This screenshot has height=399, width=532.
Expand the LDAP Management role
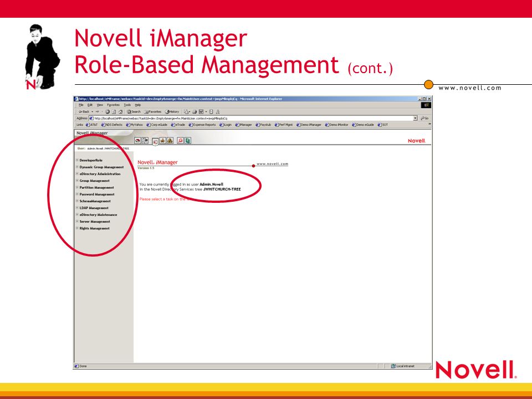pyautogui.click(x=77, y=208)
